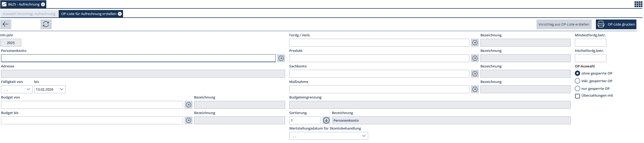This screenshot has height=143, width=644.
Task: Click the back arrow icon
Action: pyautogui.click(x=6, y=24)
